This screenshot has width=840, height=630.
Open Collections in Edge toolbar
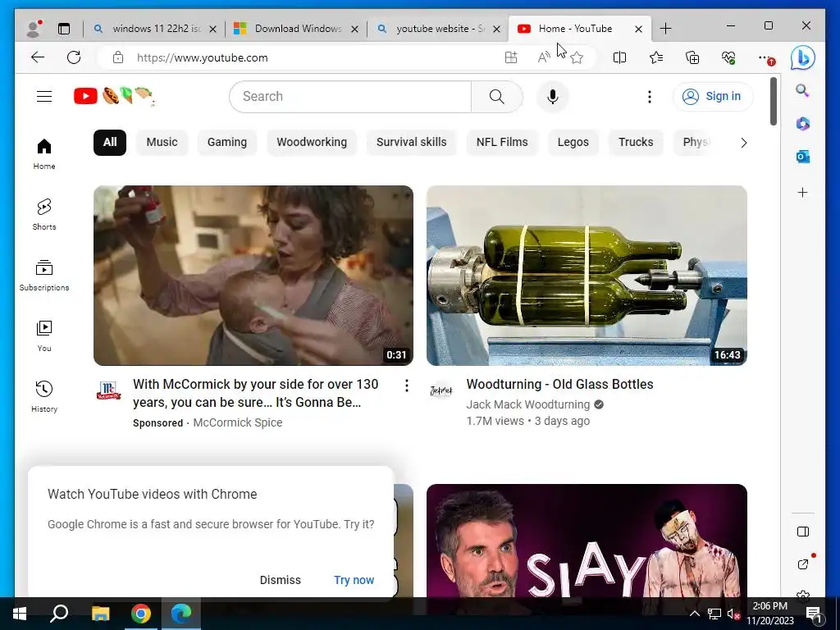point(692,57)
